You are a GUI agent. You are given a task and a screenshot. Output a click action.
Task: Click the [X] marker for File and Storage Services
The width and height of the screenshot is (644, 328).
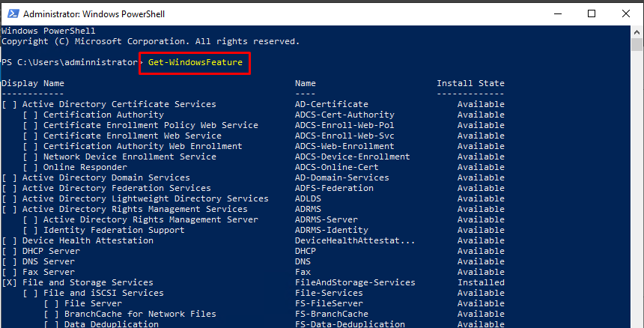click(10, 282)
